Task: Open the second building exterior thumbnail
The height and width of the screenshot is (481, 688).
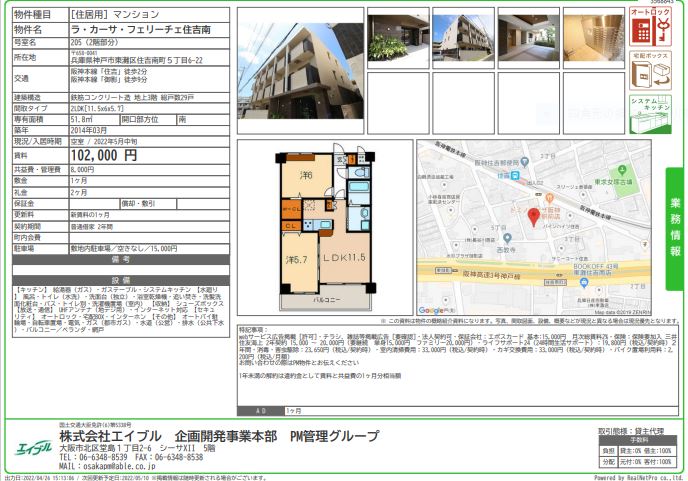Action: tap(463, 38)
